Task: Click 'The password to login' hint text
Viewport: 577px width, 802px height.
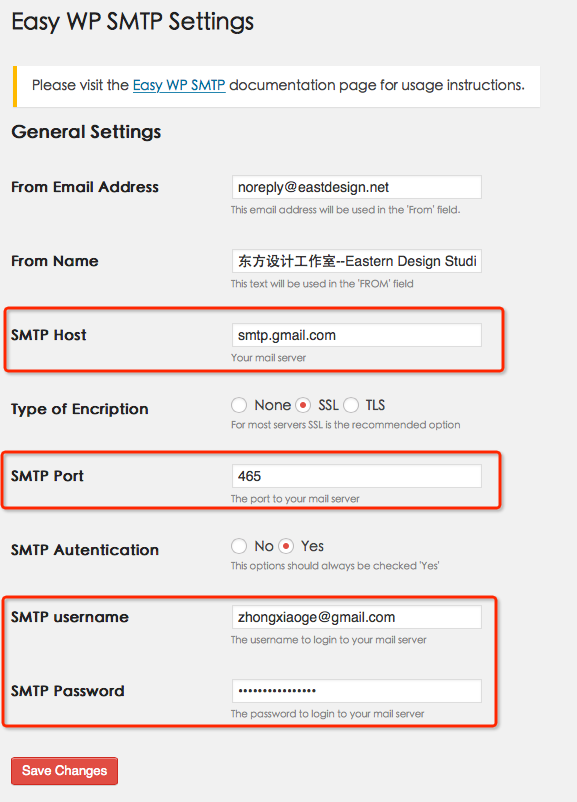Action: coord(328,714)
